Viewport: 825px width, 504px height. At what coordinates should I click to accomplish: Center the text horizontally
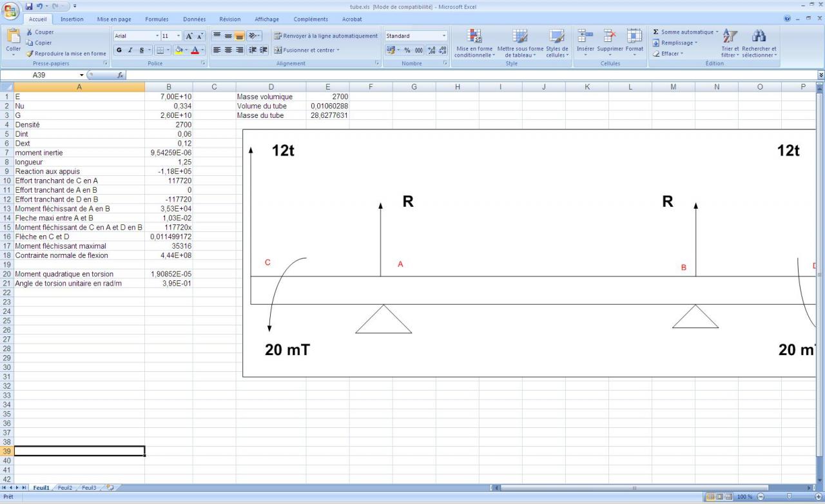tap(228, 50)
